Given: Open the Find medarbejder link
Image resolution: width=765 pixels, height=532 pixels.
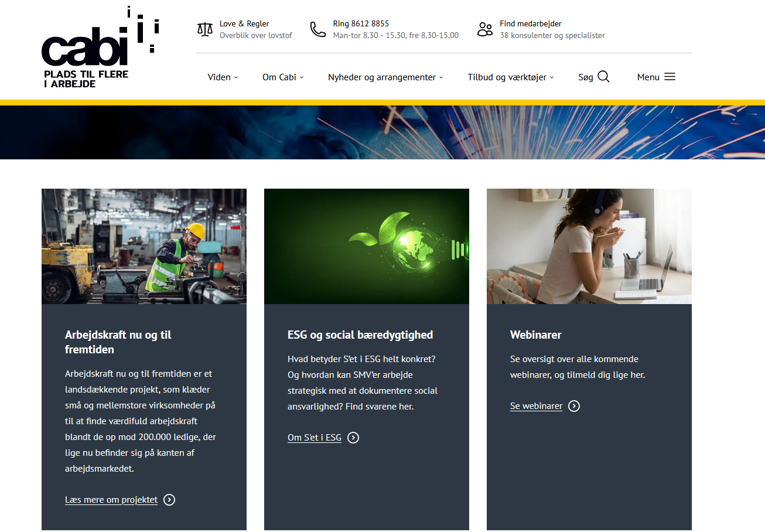Looking at the screenshot, I should [531, 24].
